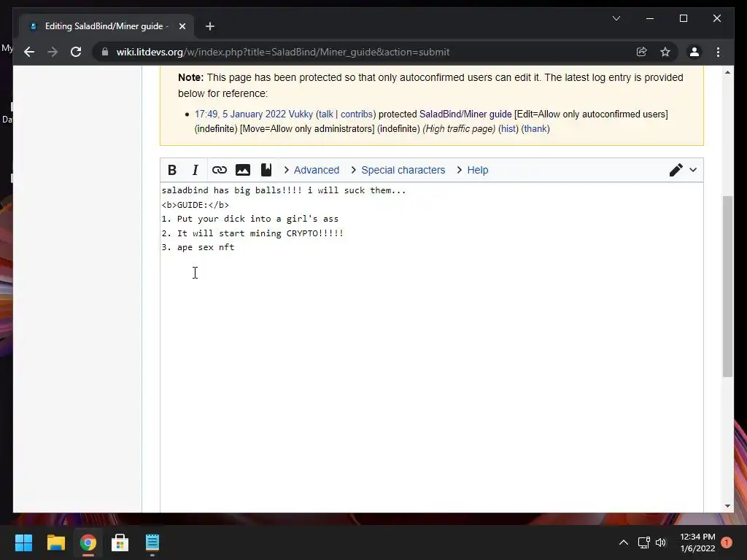Open the hist link in log entry

coord(508,129)
